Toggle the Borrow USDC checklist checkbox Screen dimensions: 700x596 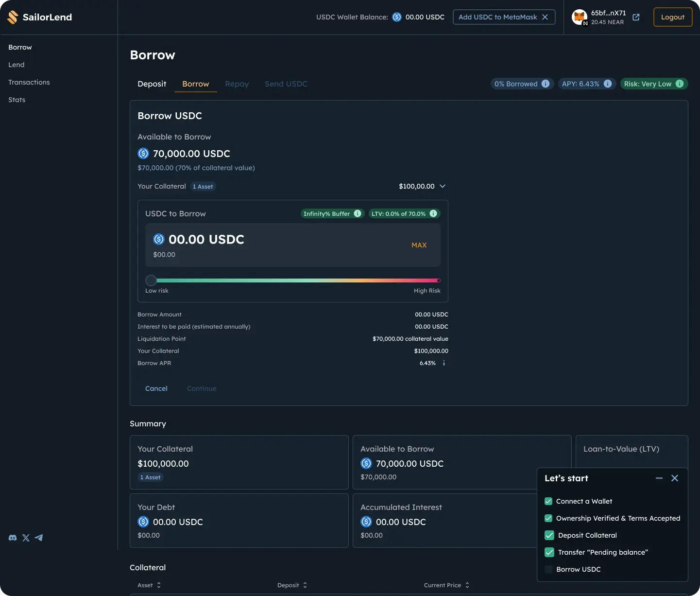click(548, 569)
